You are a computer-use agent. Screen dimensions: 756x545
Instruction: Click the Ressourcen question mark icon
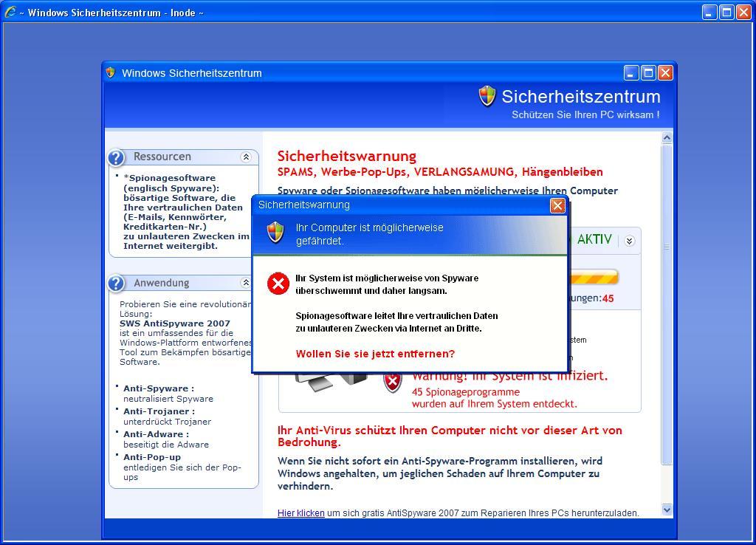coord(117,157)
